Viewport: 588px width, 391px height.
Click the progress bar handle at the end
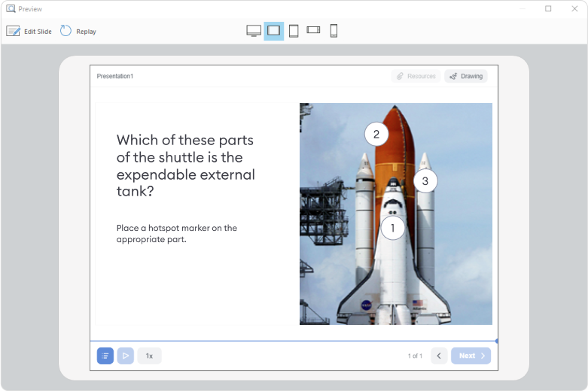(496, 341)
